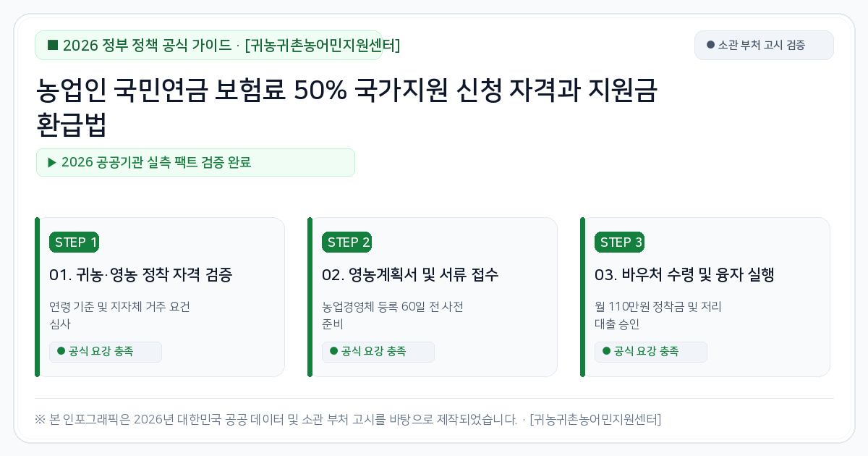
Task: Open heading 02. 영농계획서 및 서류 접수
Action: (410, 275)
